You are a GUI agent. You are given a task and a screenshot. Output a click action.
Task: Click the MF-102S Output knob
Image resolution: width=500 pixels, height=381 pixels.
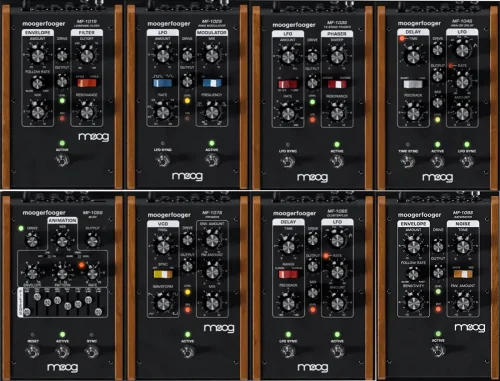point(187,82)
